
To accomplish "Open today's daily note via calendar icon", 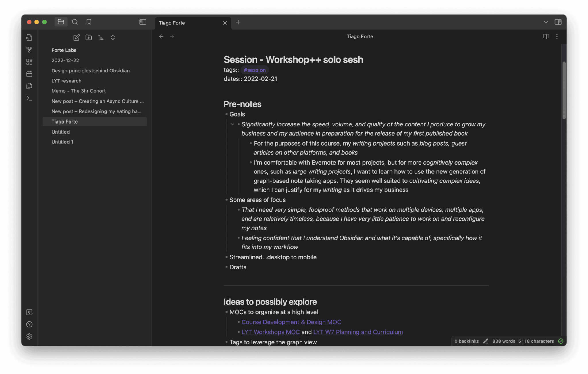I will coord(29,74).
